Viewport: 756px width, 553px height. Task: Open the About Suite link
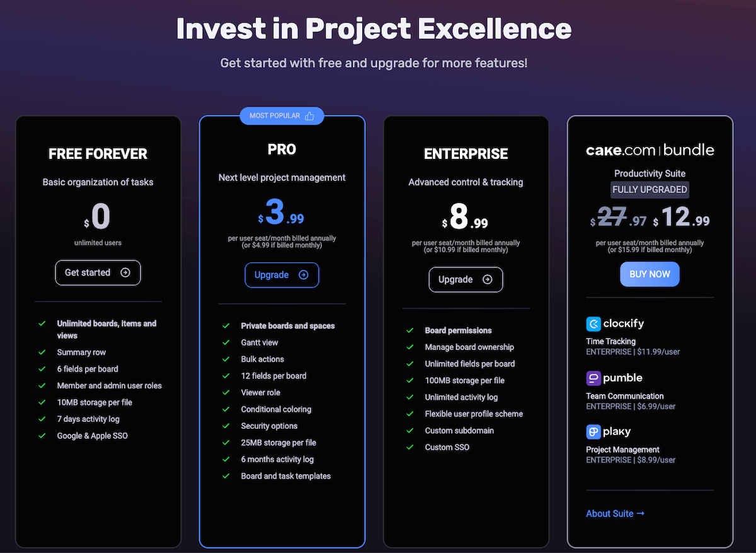coord(615,513)
